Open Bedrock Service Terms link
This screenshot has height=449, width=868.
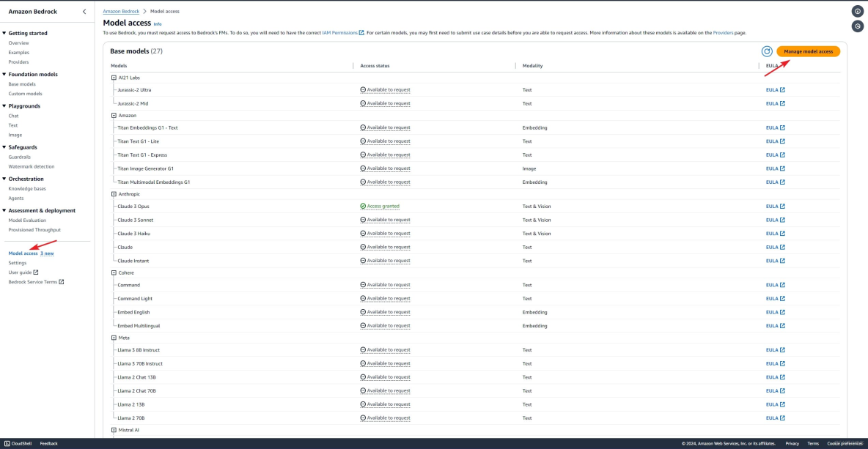(36, 281)
